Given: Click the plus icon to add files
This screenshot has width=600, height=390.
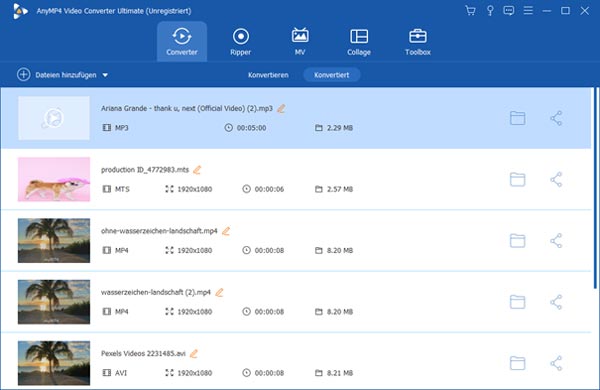Looking at the screenshot, I should (23, 75).
